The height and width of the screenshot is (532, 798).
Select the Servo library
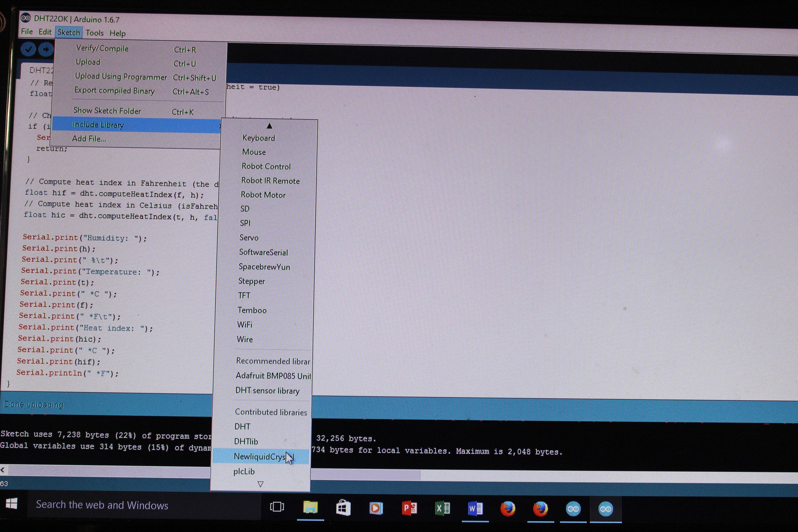pos(249,237)
